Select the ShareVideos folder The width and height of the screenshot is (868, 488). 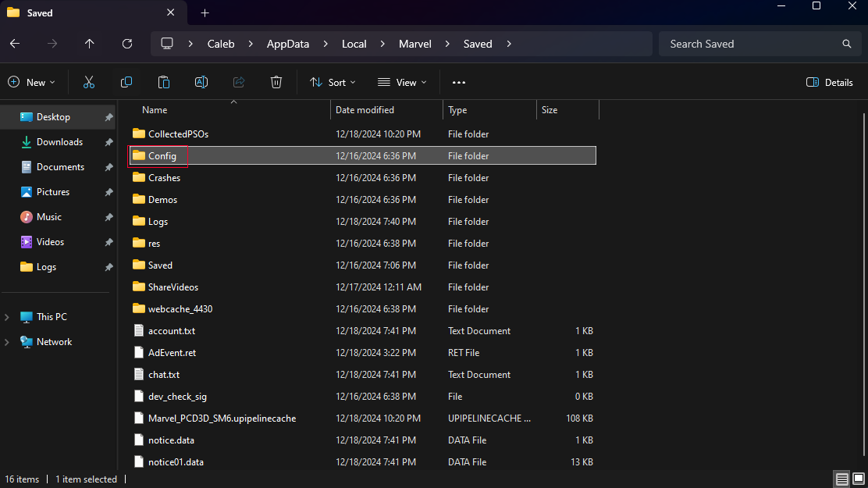362,287
